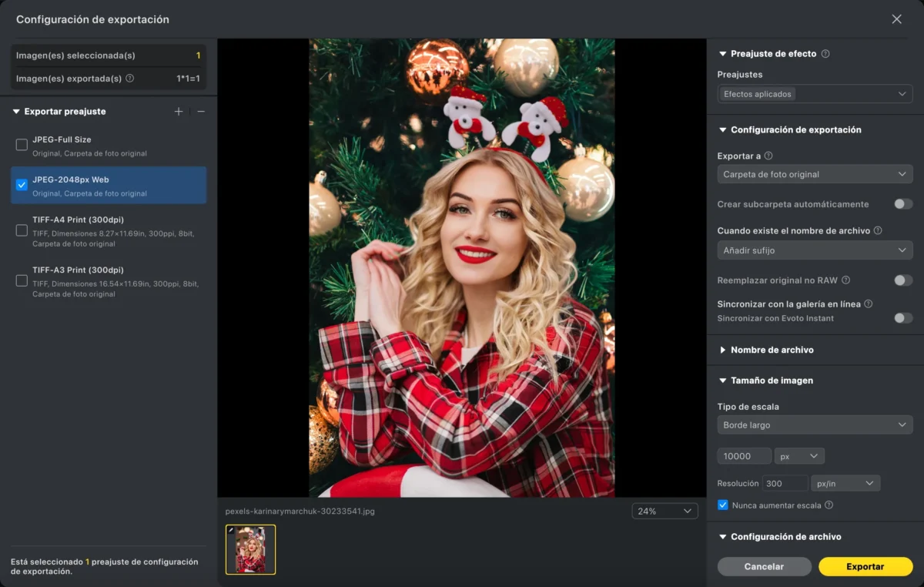Click info icon beside Imagen(es) exportada(s)
Viewport: 924px width, 587px height.
(129, 79)
